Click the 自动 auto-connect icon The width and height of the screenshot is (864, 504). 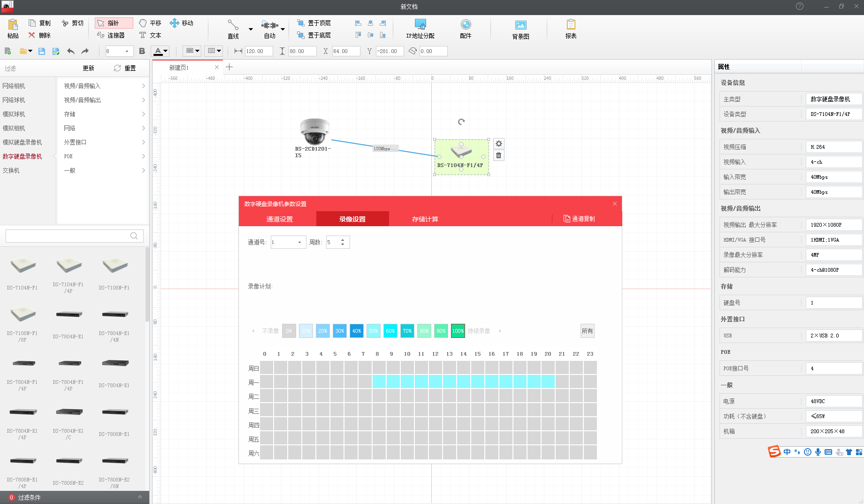pyautogui.click(x=269, y=25)
